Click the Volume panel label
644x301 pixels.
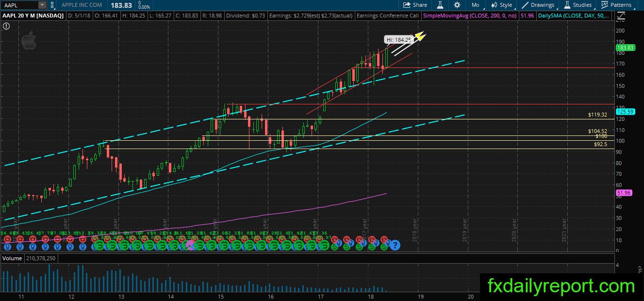coord(12,258)
